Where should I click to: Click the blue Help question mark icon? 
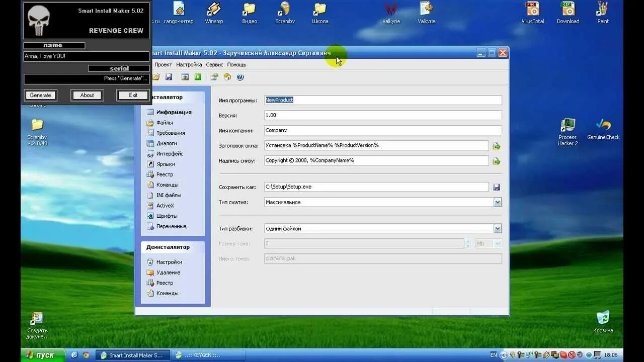click(x=240, y=77)
